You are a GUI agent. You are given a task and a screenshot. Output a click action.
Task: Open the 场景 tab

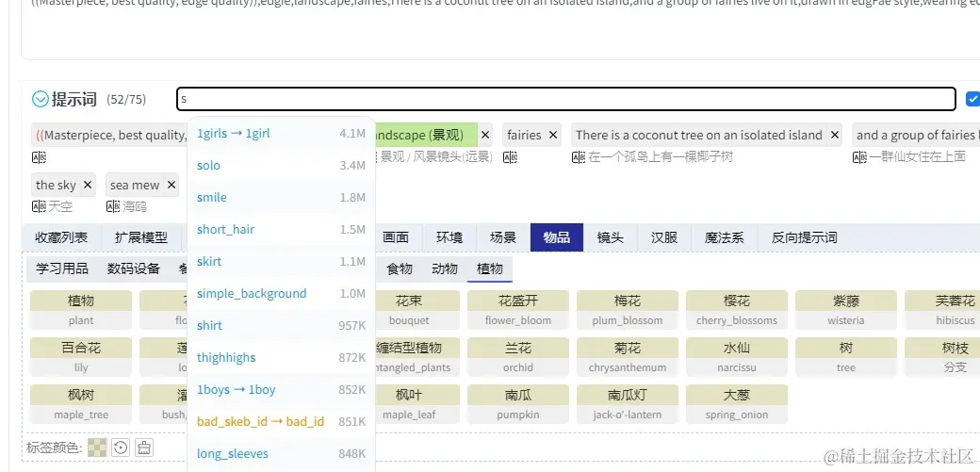503,237
